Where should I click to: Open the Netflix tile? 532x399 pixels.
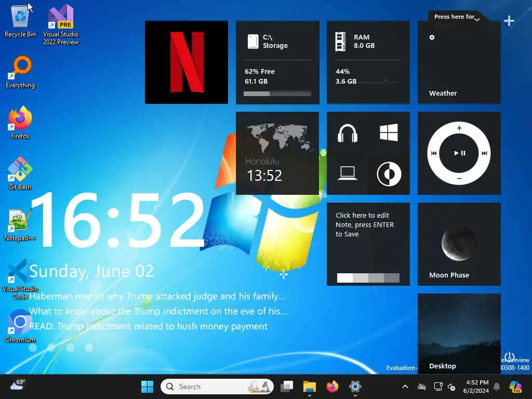(187, 62)
